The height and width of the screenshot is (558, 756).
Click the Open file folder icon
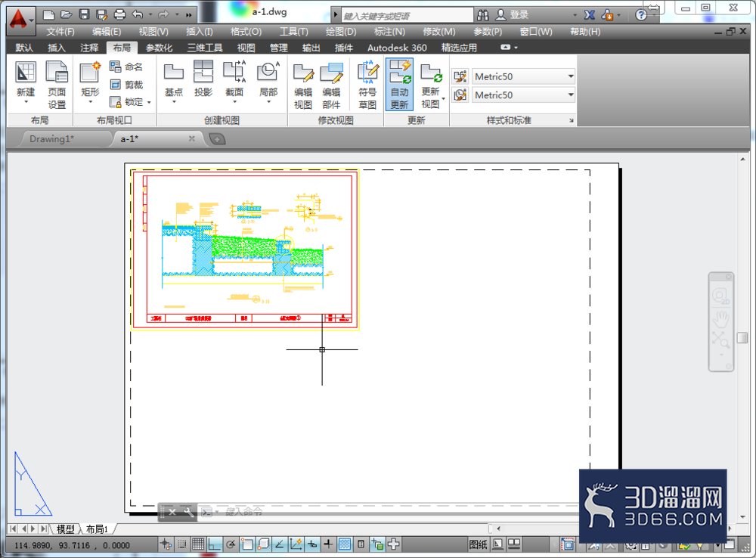point(66,14)
